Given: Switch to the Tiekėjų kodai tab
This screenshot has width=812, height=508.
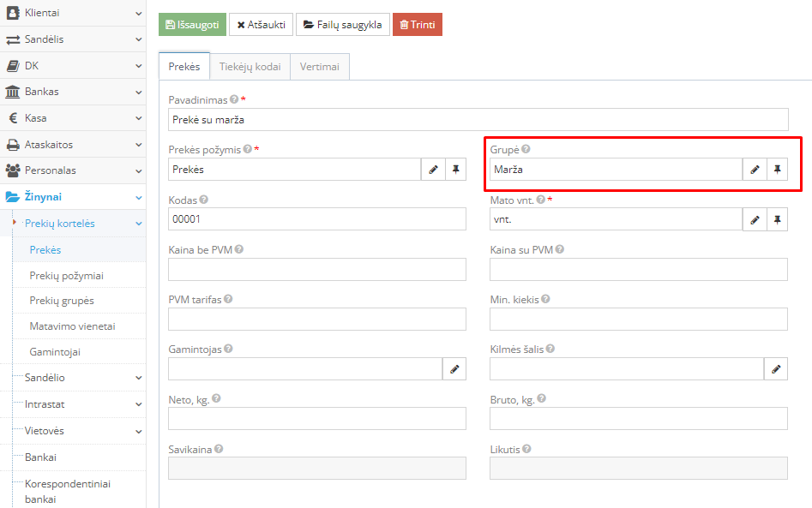Looking at the screenshot, I should 250,67.
